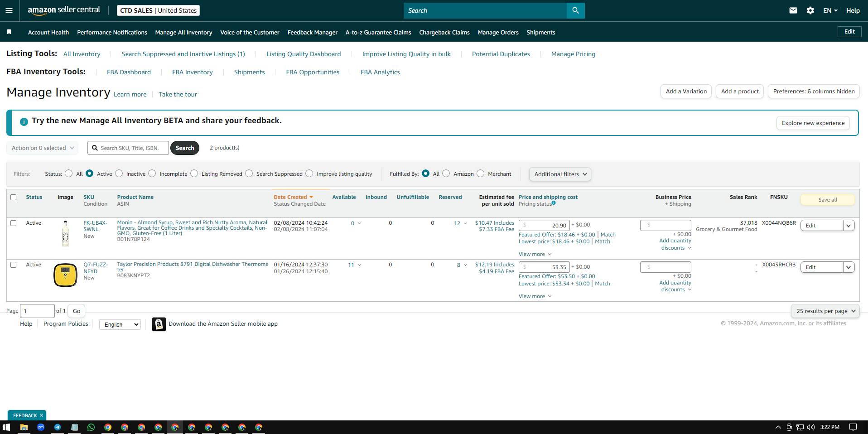Click the magnifier button of the top search
Image resolution: width=868 pixels, height=434 pixels.
575,10
